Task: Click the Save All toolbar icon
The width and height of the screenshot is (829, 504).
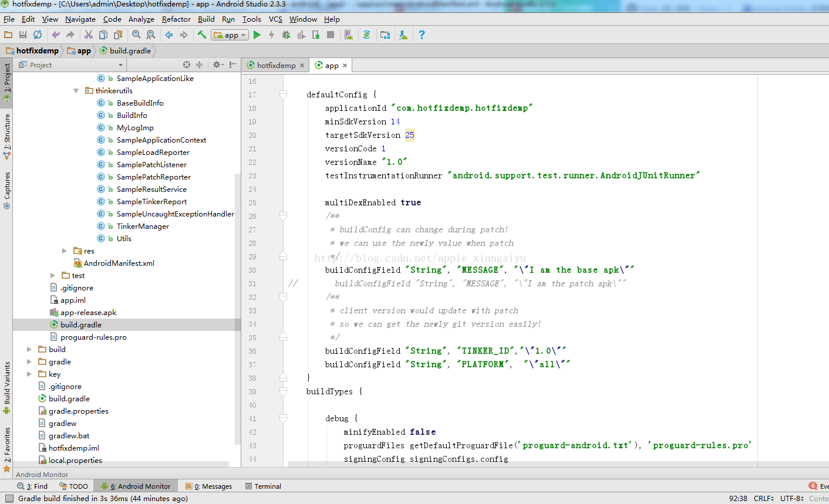Action: click(x=23, y=35)
